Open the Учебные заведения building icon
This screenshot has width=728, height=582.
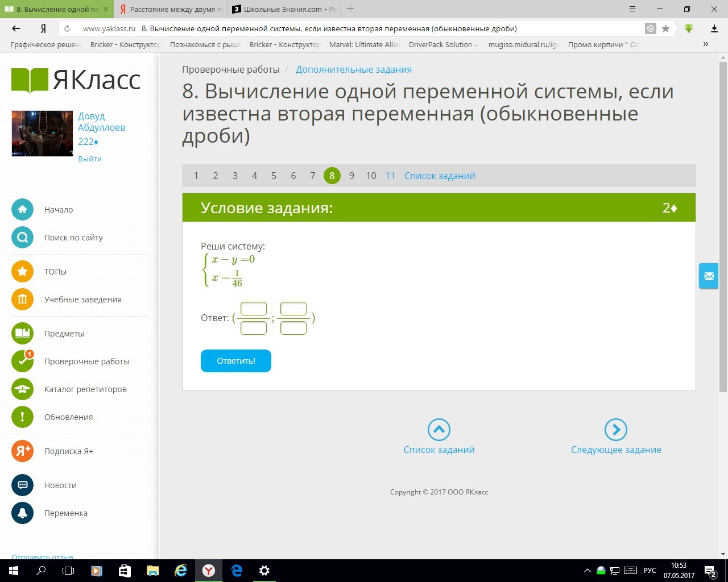coord(22,300)
